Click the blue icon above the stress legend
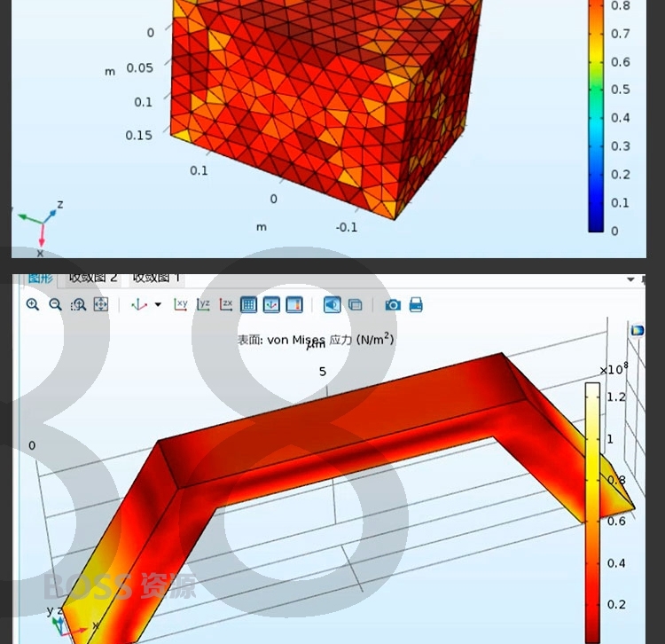This screenshot has height=644, width=665. coord(637,331)
